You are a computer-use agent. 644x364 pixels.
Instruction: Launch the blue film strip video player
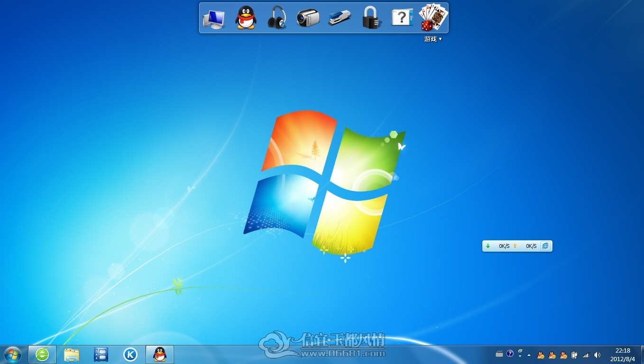coord(101,355)
